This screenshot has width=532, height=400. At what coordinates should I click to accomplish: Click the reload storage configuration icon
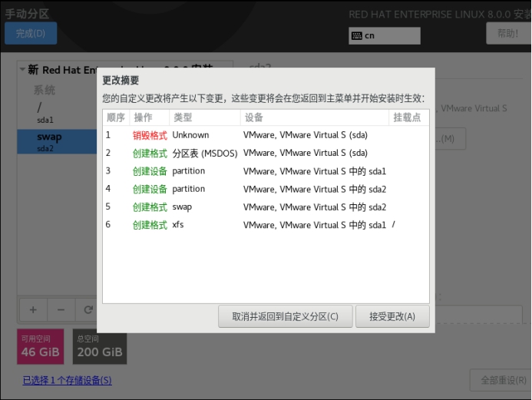[x=88, y=309]
